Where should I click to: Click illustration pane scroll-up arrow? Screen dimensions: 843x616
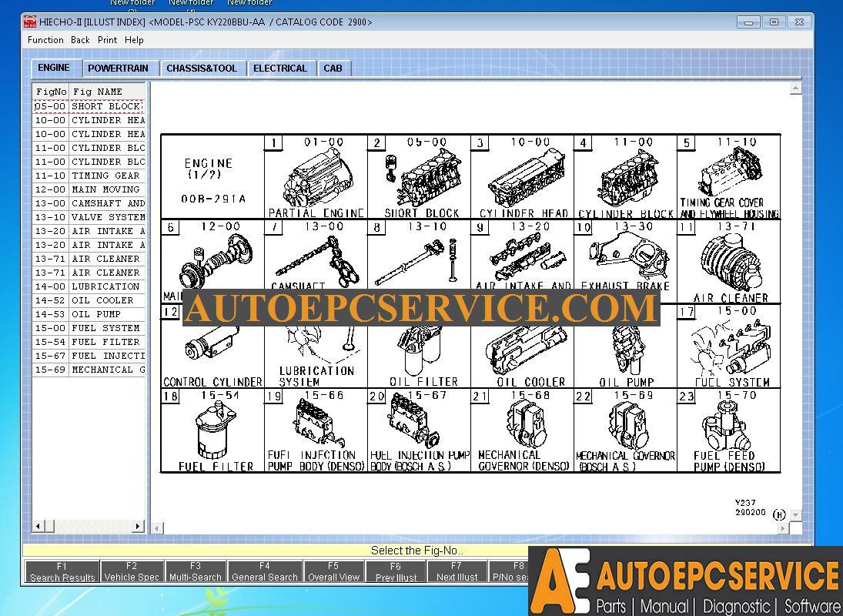click(796, 89)
